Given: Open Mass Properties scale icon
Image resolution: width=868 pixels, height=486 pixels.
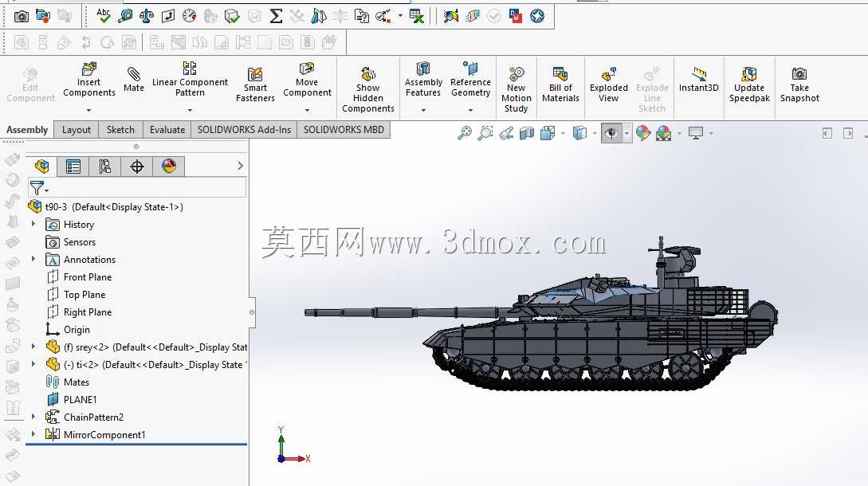Looking at the screenshot, I should (x=147, y=17).
